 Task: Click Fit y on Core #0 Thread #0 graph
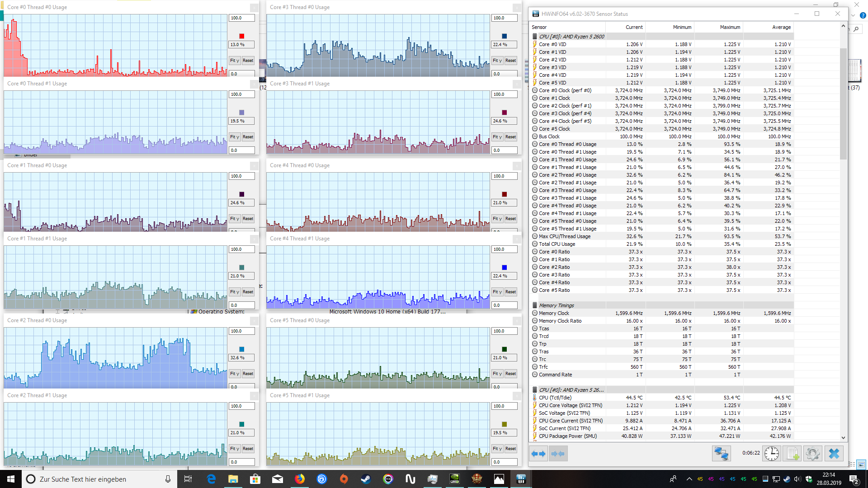(x=234, y=61)
